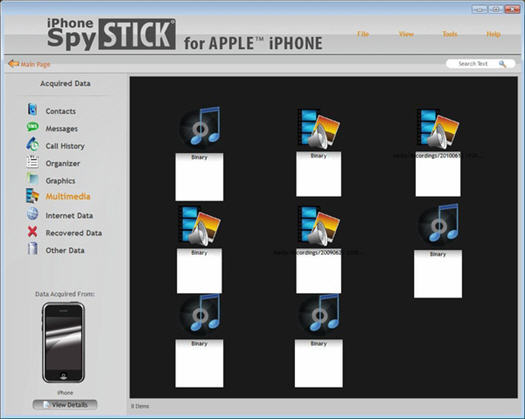Select the Organizer checklist icon

pyautogui.click(x=32, y=162)
